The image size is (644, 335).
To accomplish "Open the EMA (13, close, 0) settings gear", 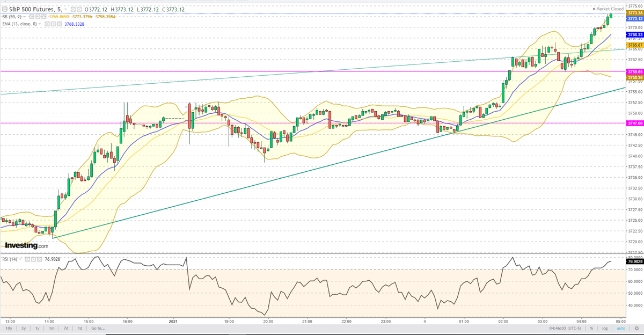I will tap(54, 24).
